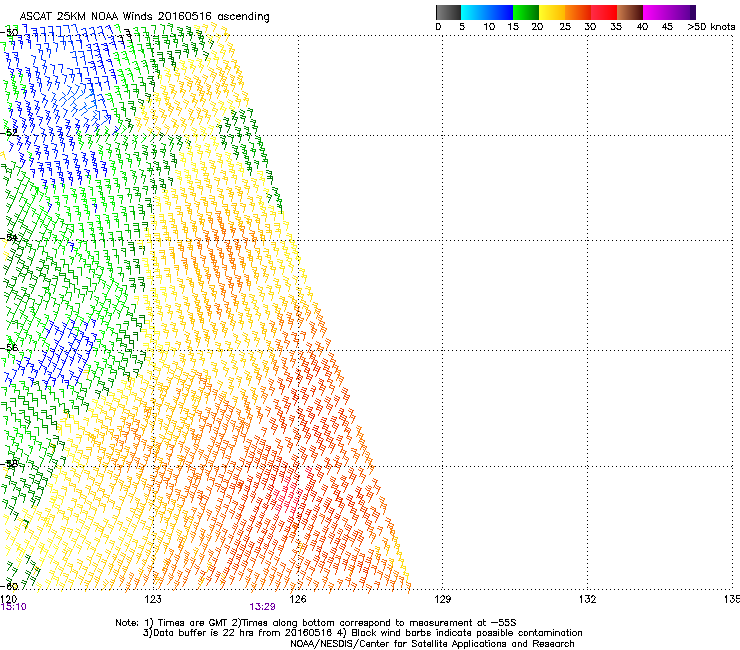The width and height of the screenshot is (740, 650).
Task: Click the purple time stamp 15:10
Action: [13, 607]
